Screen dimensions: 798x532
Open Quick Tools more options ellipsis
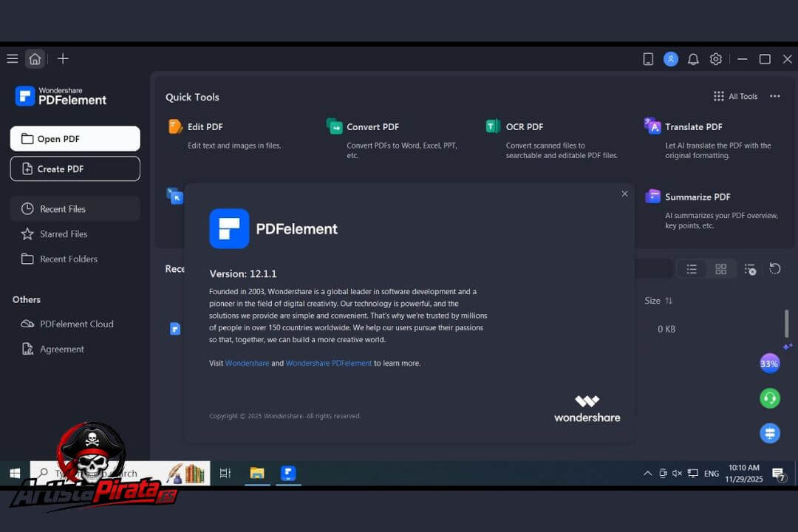coord(774,96)
